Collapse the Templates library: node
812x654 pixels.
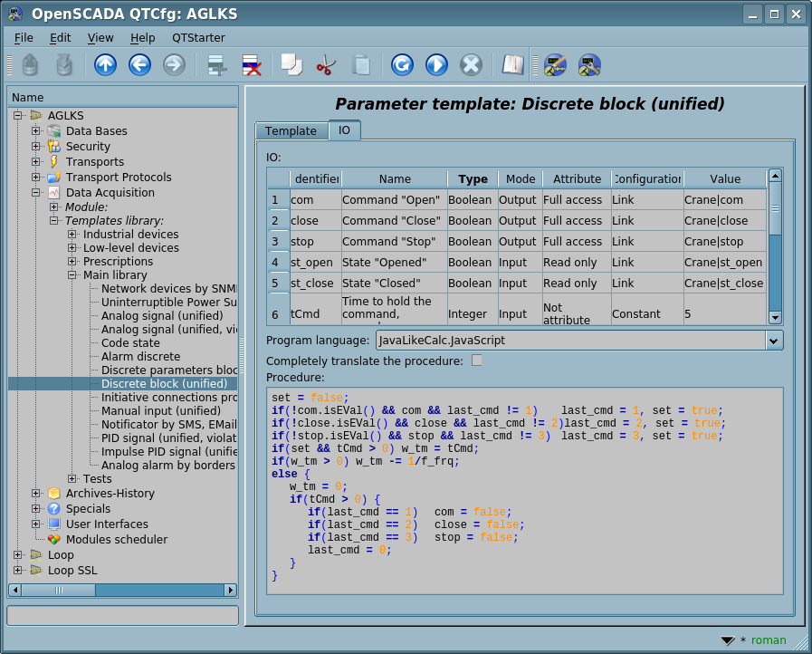point(53,220)
